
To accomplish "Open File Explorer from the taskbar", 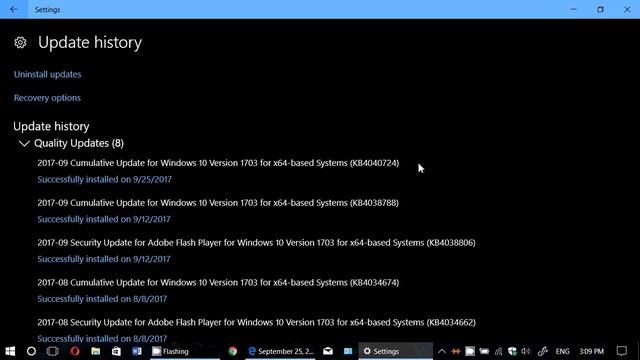I will 96,351.
